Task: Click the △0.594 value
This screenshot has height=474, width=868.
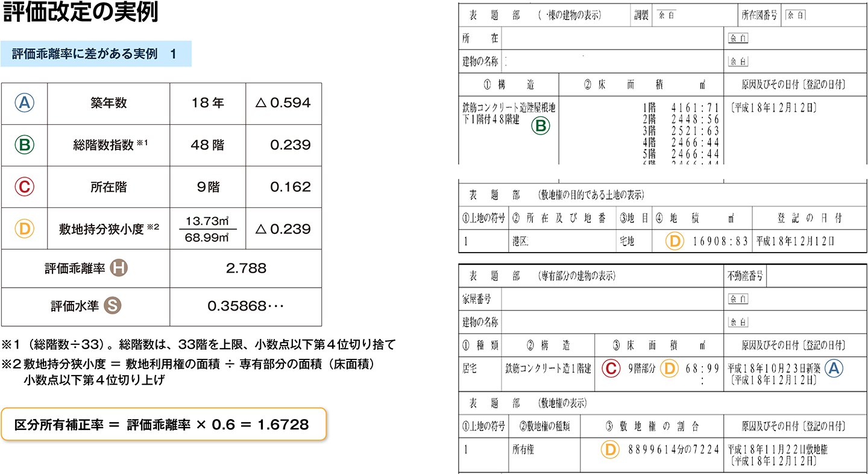Action: tap(283, 103)
